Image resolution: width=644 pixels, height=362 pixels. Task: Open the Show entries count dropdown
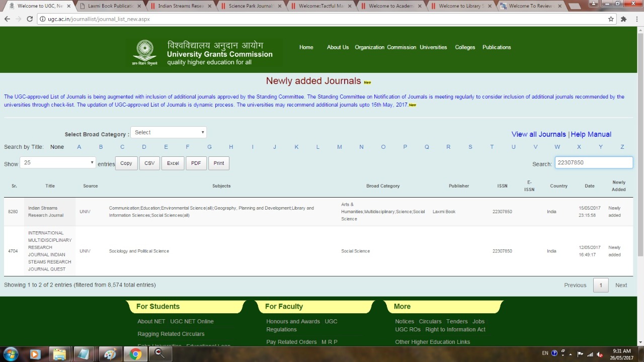tap(58, 162)
